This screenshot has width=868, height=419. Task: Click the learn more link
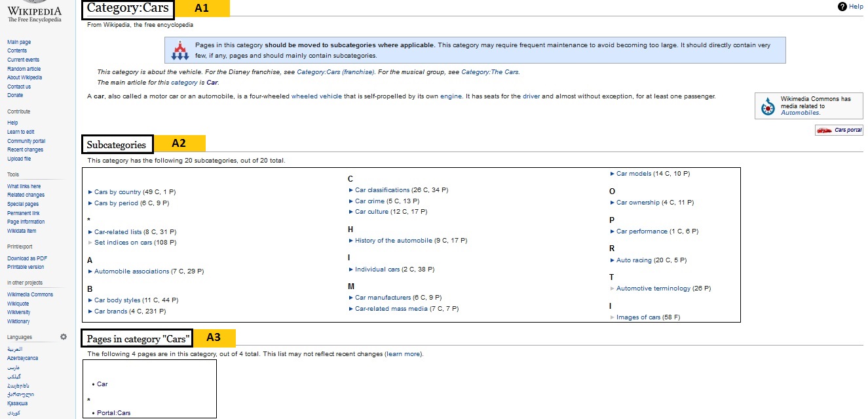(x=404, y=354)
